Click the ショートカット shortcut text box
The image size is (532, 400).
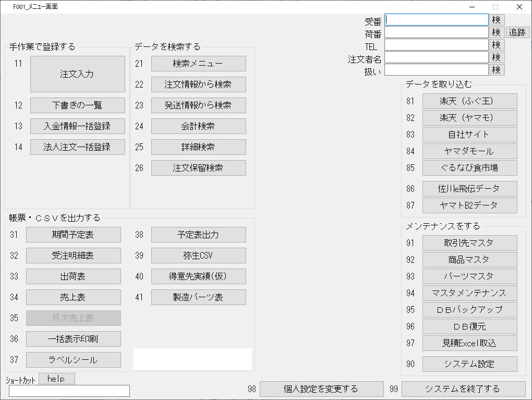point(69,391)
